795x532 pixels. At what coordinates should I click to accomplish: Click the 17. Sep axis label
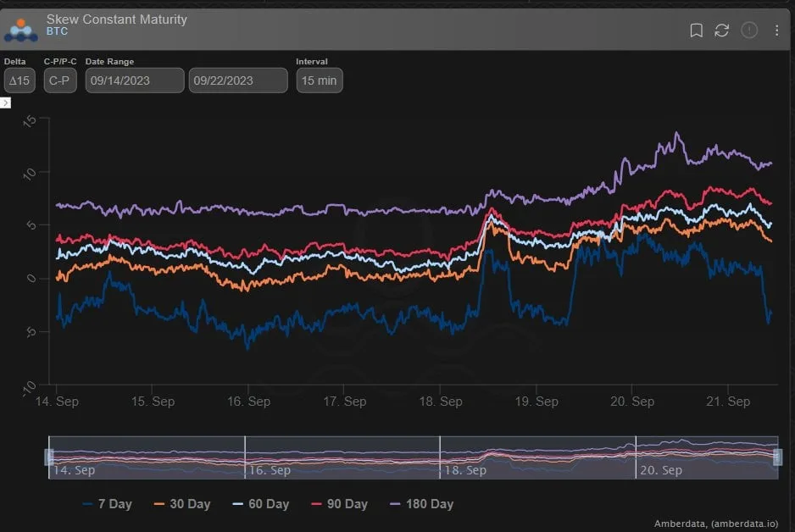345,402
